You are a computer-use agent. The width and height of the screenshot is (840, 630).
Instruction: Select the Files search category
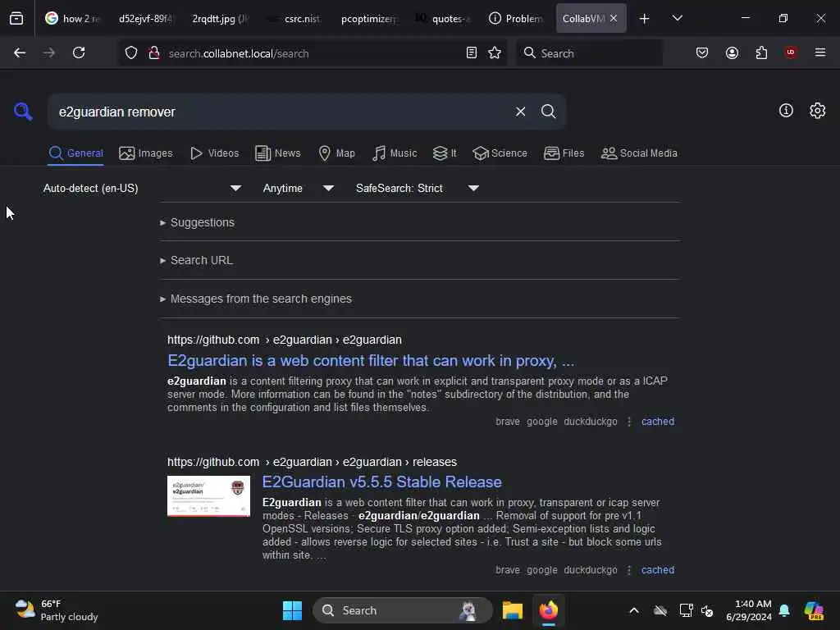click(x=564, y=153)
